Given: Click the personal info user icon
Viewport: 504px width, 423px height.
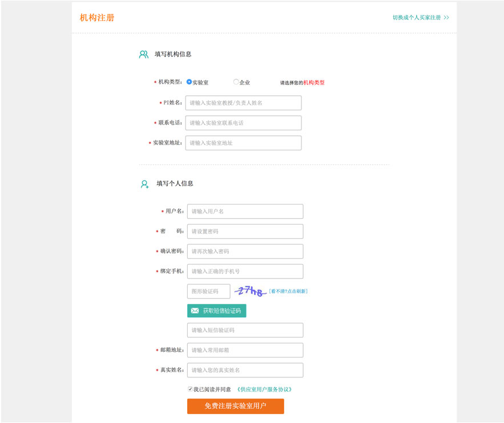Looking at the screenshot, I should point(144,184).
